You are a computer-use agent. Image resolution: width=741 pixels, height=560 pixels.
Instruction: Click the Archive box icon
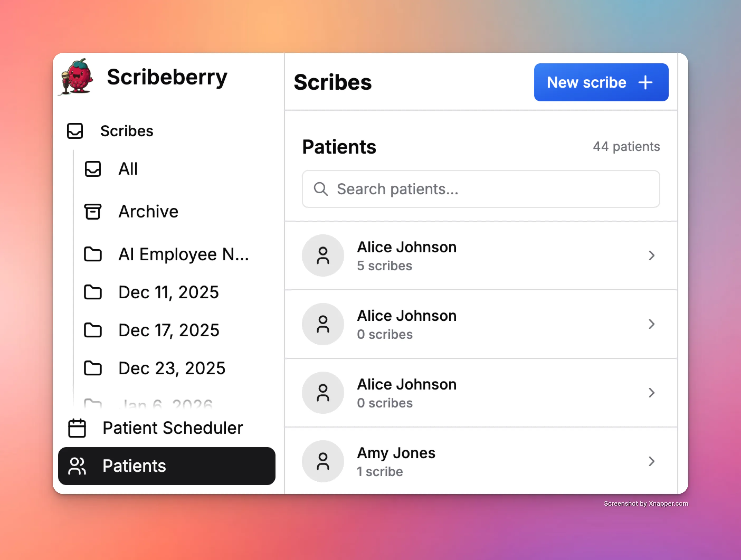click(x=93, y=212)
